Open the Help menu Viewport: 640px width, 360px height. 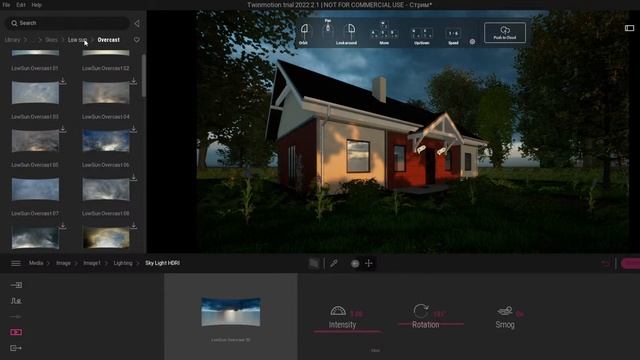coord(36,5)
